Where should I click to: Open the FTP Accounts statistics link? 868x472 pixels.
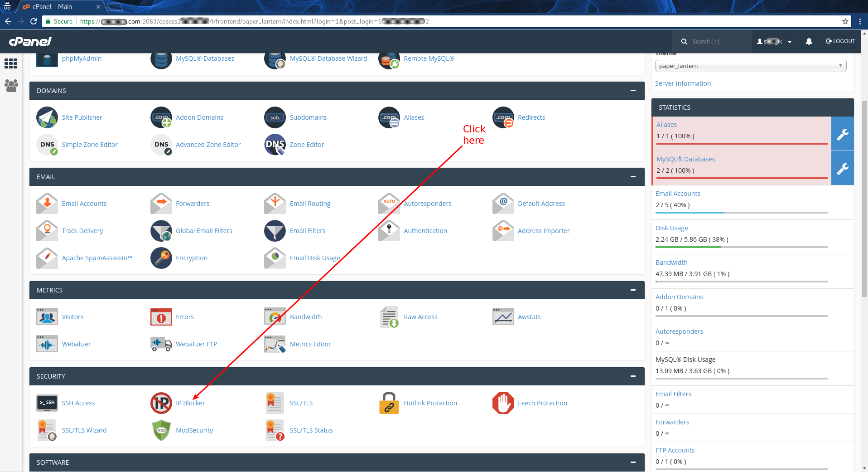click(x=675, y=450)
